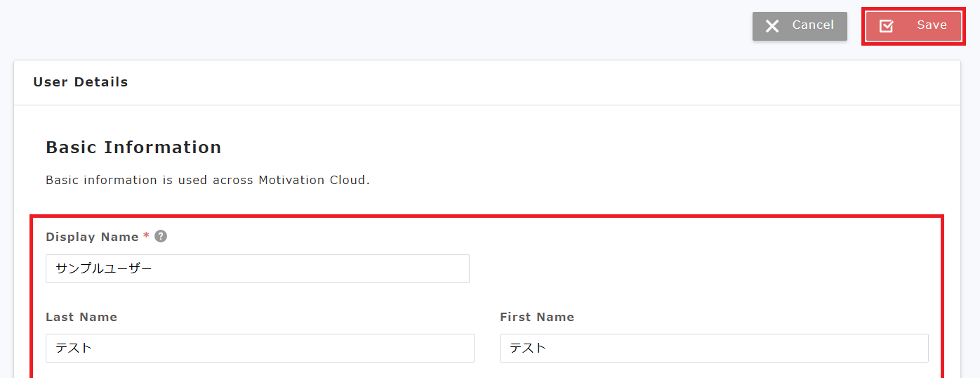
Task: Click the Basic information description sentence
Action: pyautogui.click(x=207, y=180)
